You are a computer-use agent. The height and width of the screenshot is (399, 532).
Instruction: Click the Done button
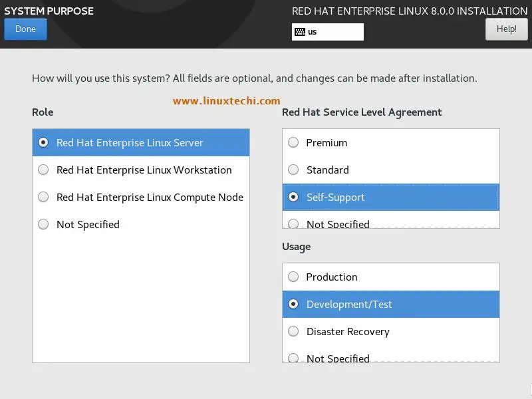[25, 29]
